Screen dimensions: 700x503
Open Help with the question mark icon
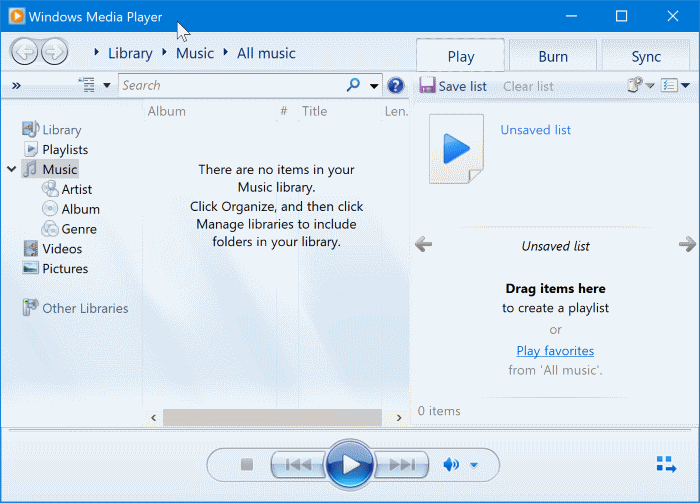396,85
